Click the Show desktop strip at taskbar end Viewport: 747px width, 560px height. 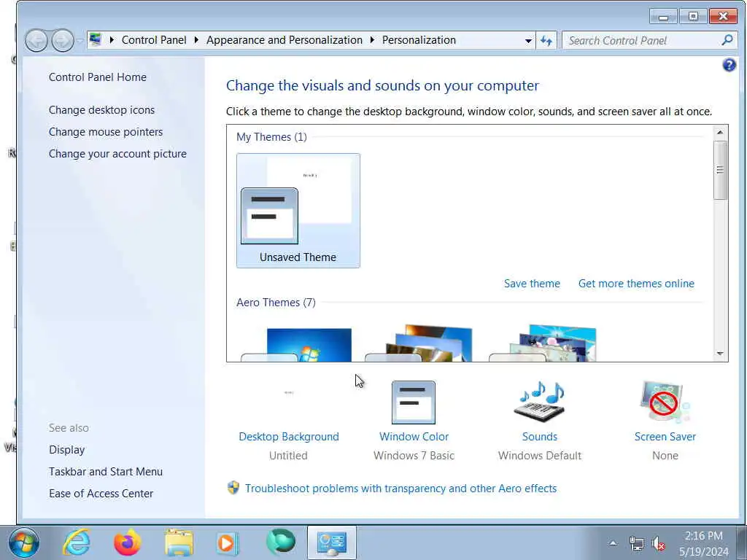point(742,542)
